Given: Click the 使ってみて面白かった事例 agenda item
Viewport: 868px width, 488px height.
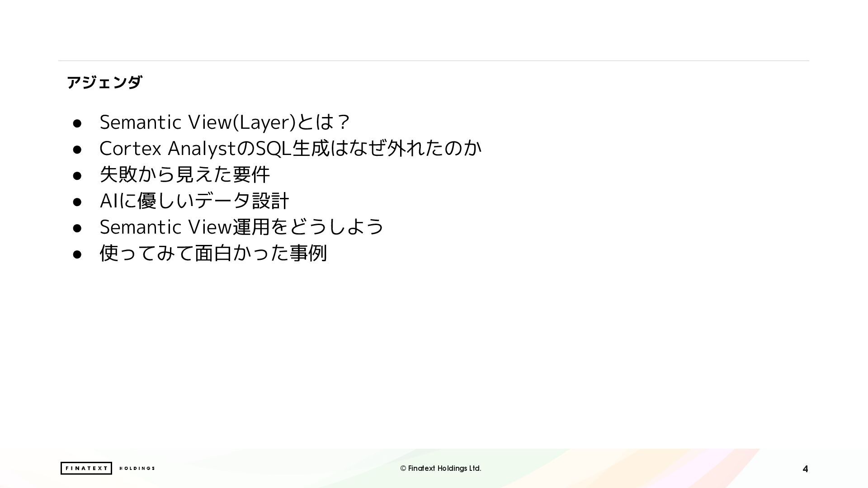Looking at the screenshot, I should [x=213, y=253].
